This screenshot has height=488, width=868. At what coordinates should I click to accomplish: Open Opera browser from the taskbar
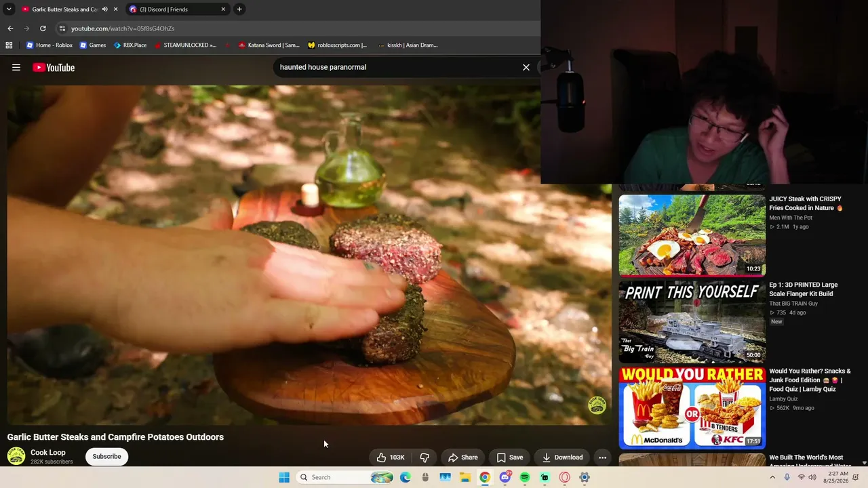[564, 477]
